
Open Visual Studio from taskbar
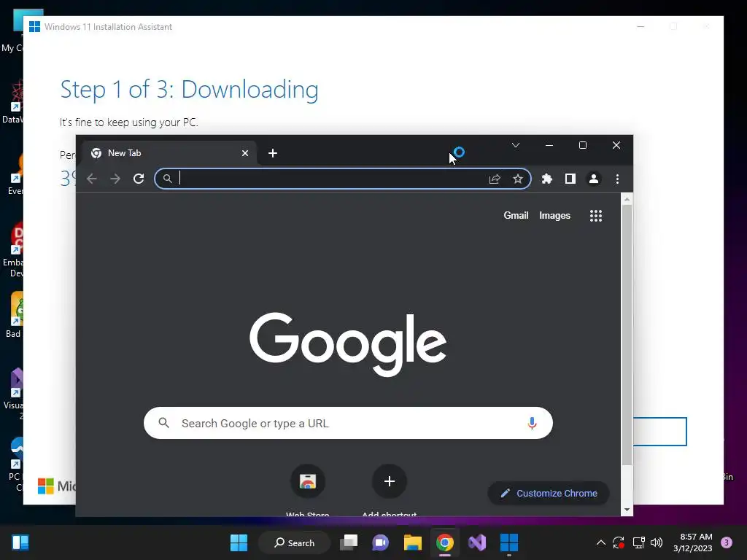click(x=477, y=542)
